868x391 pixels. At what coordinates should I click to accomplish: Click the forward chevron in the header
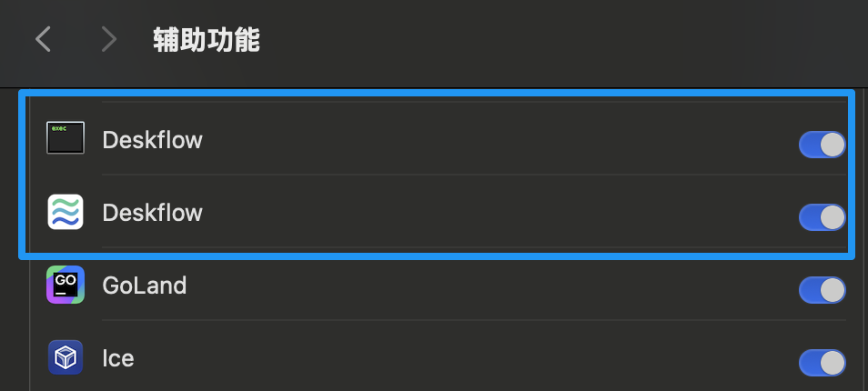tap(109, 39)
